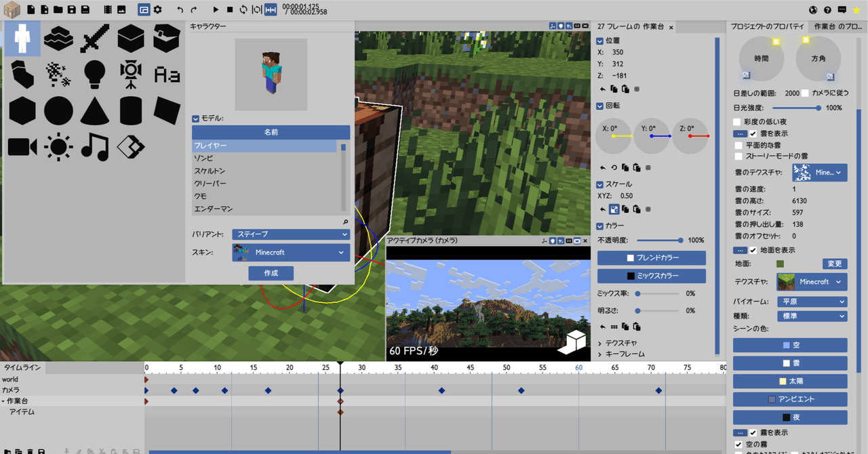Select the chest Special block icon
The image size is (868, 454).
pos(167,39)
